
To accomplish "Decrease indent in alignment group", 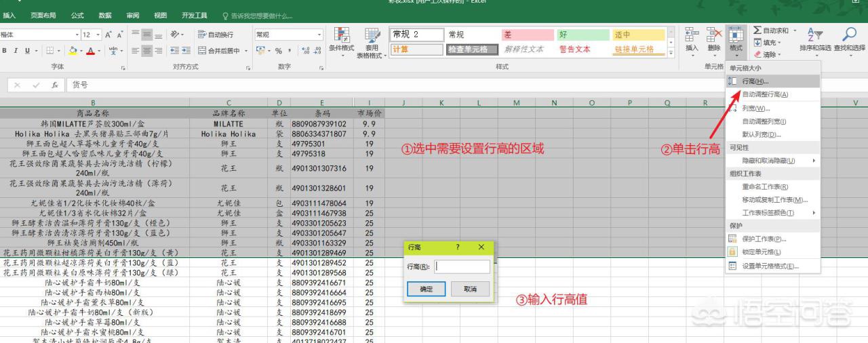I will click(x=174, y=51).
